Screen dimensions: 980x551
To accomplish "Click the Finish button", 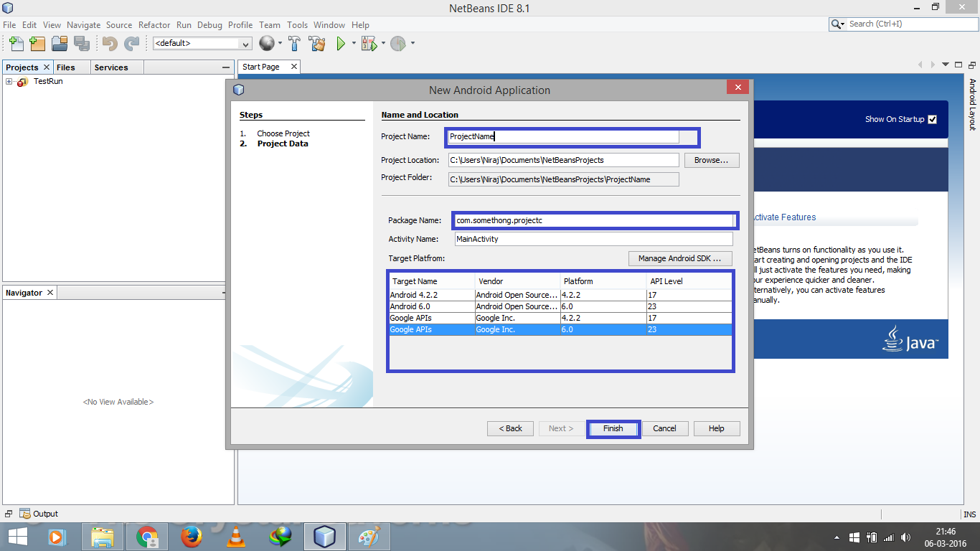I will click(613, 428).
